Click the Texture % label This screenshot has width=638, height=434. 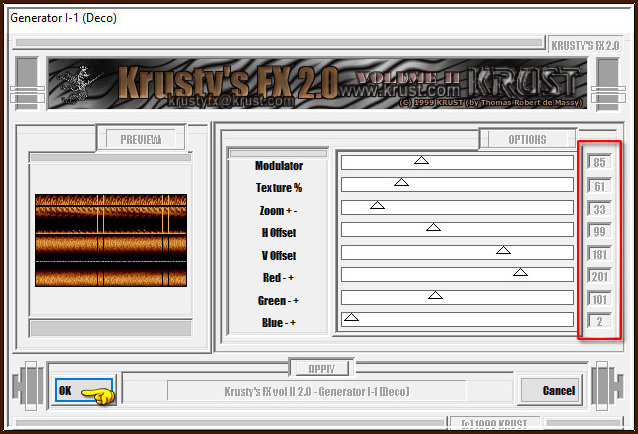coord(279,188)
